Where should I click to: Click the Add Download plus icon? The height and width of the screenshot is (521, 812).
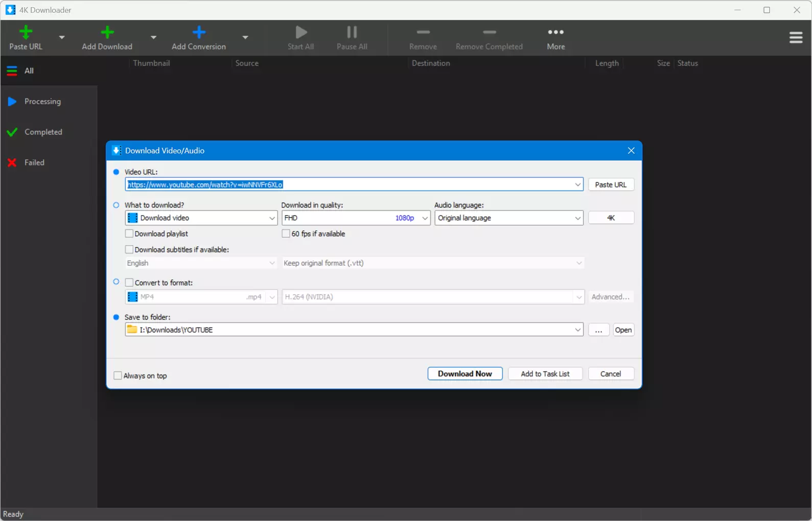click(107, 32)
